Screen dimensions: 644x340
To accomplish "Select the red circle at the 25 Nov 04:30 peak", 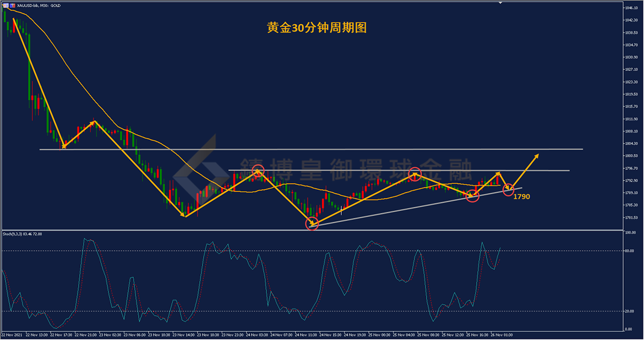I will point(414,174).
